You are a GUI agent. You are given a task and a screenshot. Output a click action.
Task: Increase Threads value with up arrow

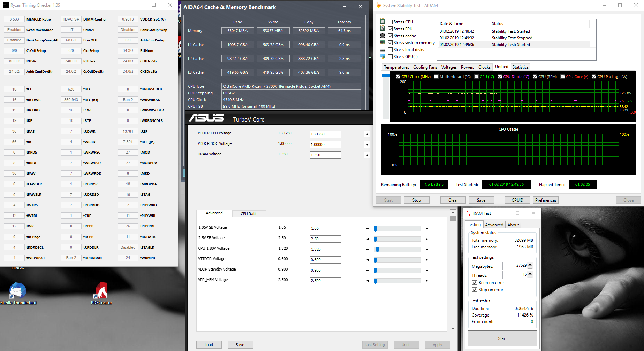pos(530,273)
